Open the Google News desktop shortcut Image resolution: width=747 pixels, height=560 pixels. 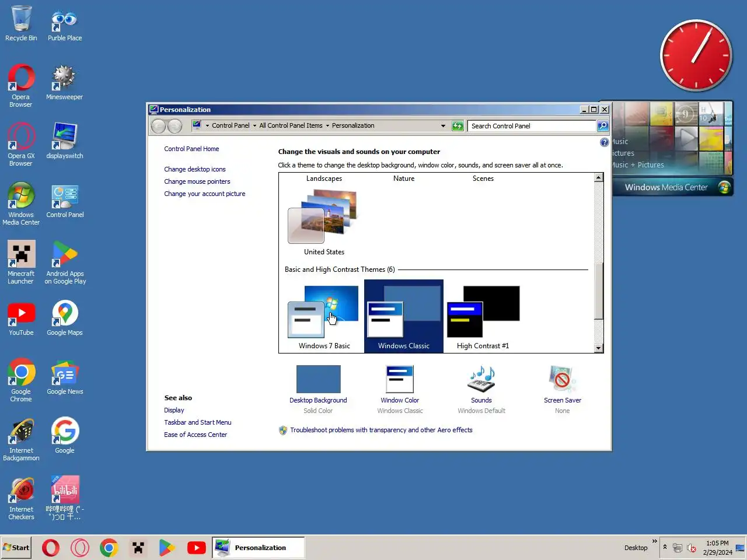(65, 377)
